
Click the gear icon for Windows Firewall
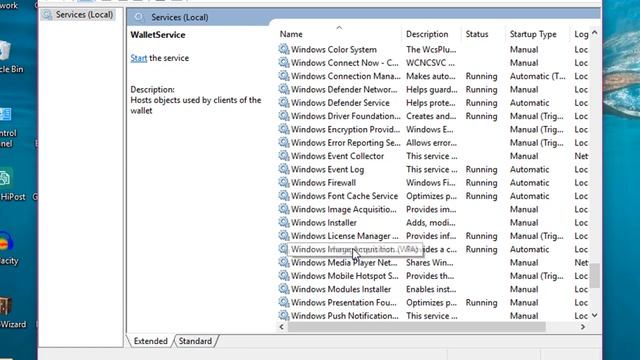pos(284,182)
